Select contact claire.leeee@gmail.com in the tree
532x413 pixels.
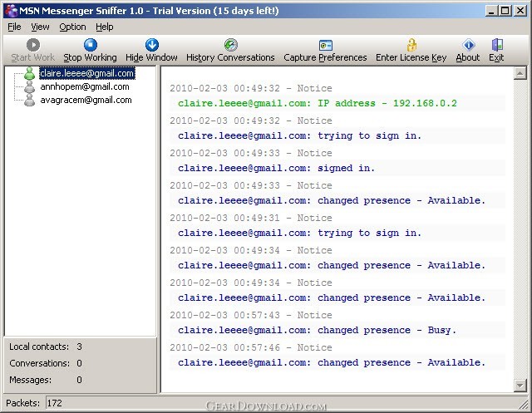coord(87,73)
